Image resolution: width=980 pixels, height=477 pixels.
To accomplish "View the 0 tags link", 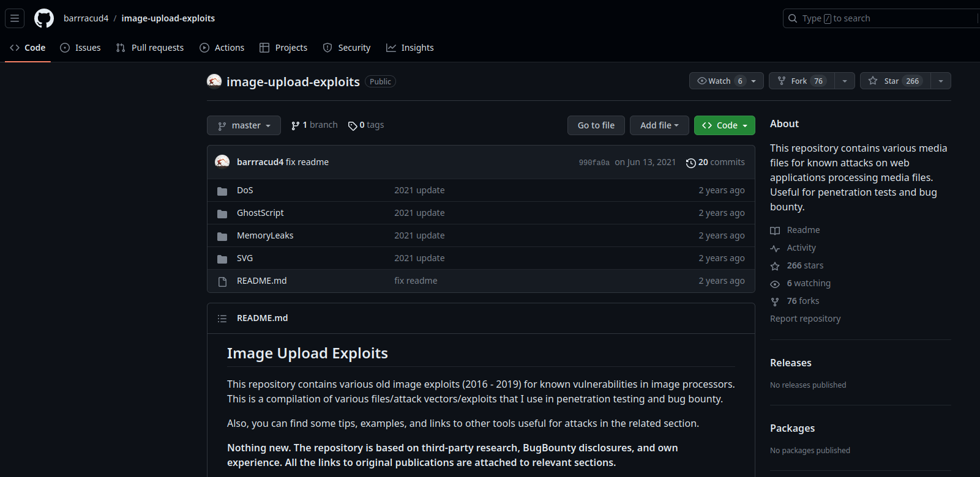I will click(x=366, y=125).
